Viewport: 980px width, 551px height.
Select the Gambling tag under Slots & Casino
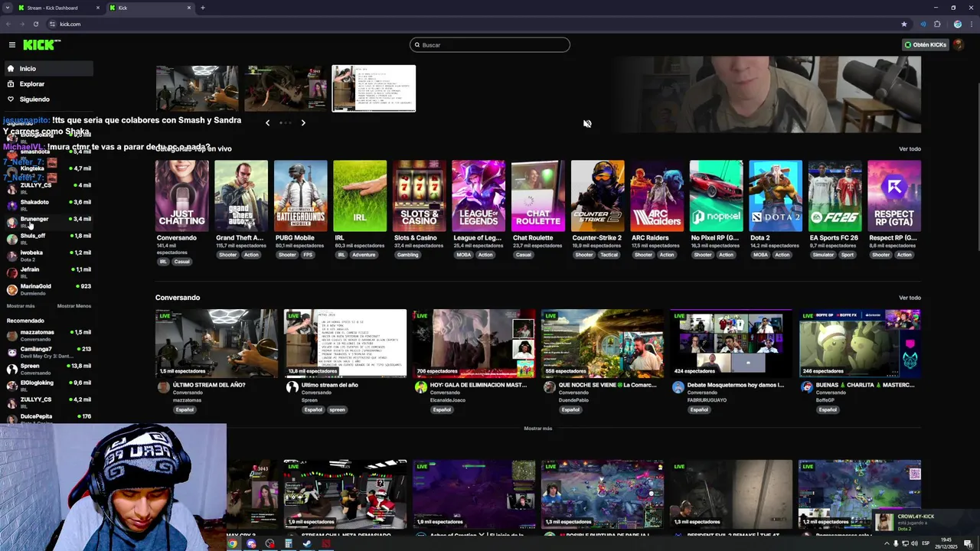[408, 255]
